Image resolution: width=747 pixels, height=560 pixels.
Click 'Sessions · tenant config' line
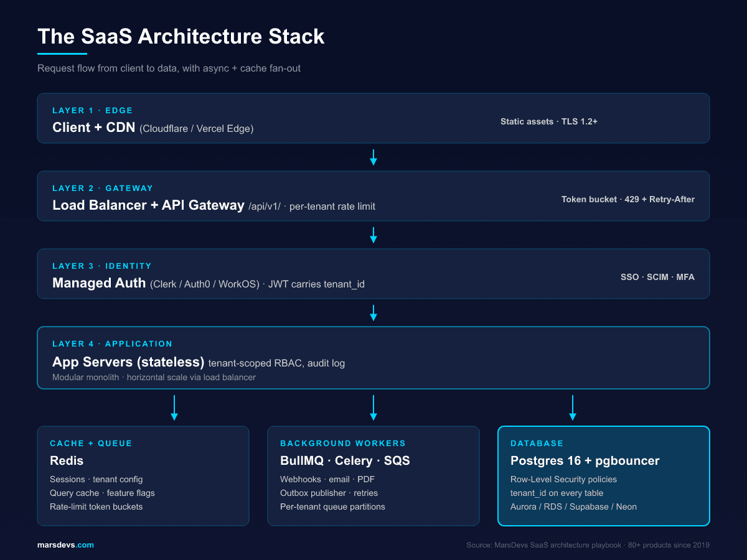pos(96,479)
